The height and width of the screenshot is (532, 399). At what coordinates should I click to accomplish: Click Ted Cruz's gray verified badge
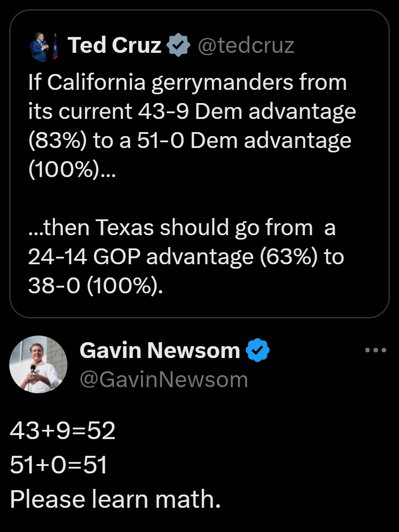[178, 45]
